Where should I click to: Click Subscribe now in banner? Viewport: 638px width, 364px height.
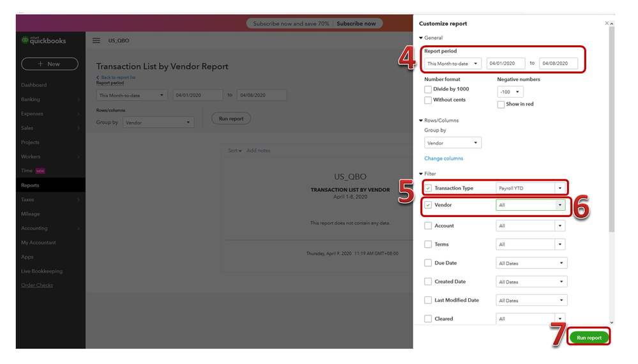[356, 24]
